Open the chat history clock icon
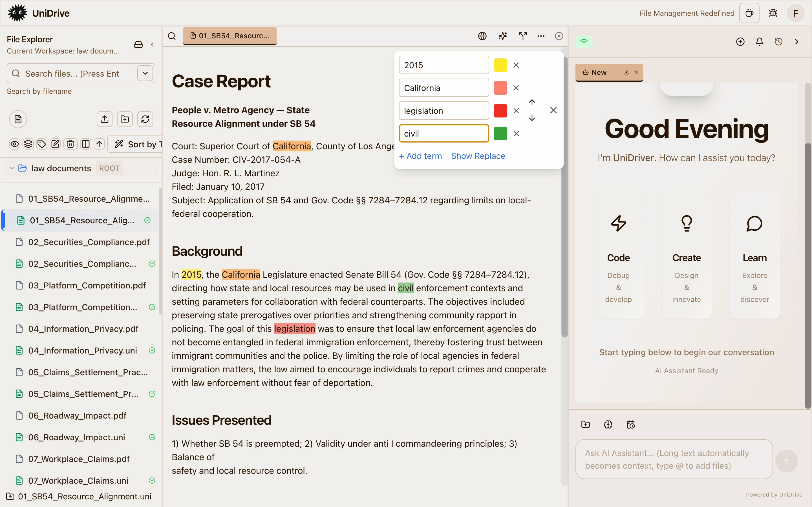 [778, 42]
